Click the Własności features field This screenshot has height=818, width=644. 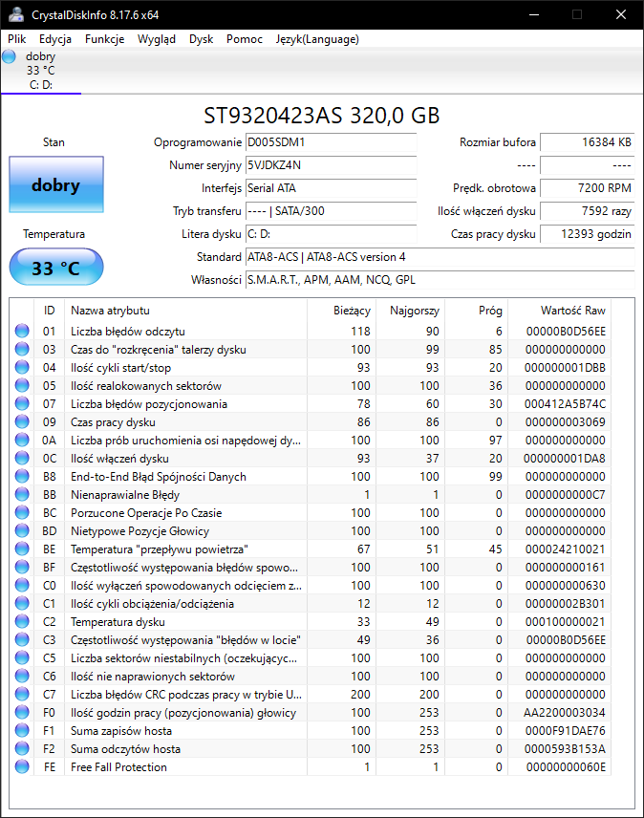coord(440,280)
